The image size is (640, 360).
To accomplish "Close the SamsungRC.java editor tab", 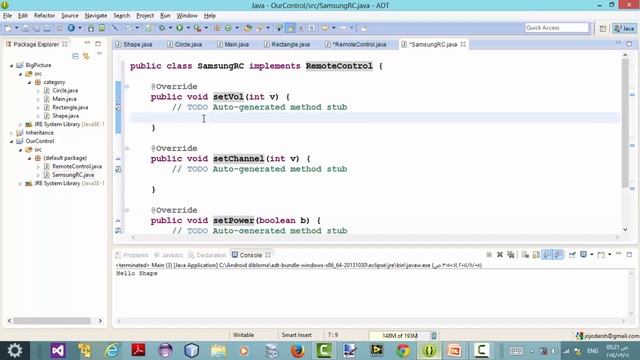I will coord(463,44).
